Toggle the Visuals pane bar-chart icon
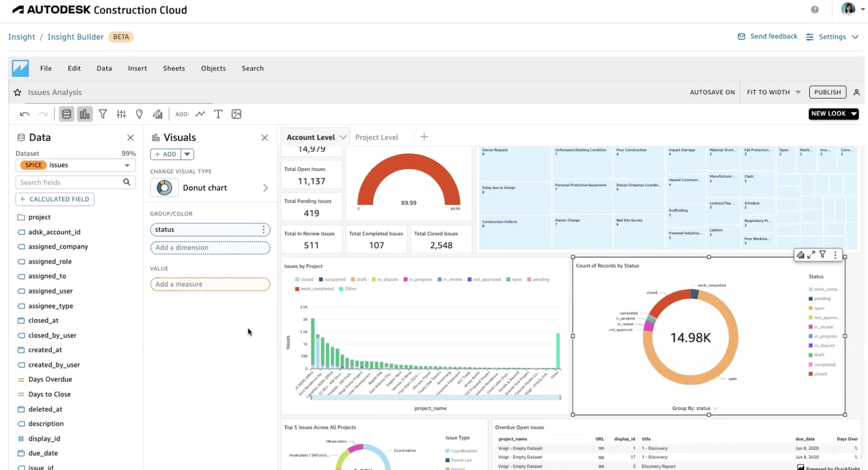The height and width of the screenshot is (470, 868). tap(85, 114)
